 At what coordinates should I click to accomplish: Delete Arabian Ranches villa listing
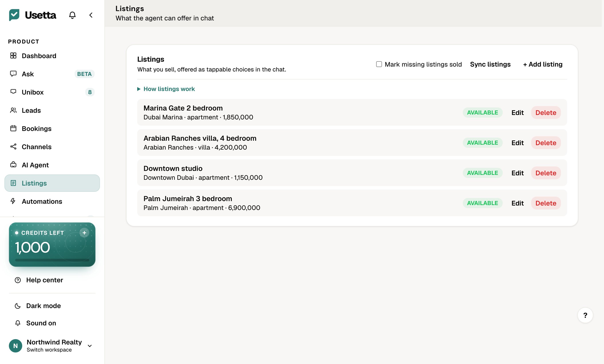546,142
